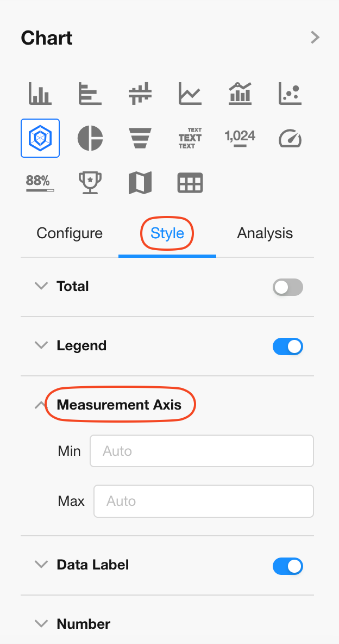Pick the map chart icon
The height and width of the screenshot is (644, 339).
pos(140,183)
